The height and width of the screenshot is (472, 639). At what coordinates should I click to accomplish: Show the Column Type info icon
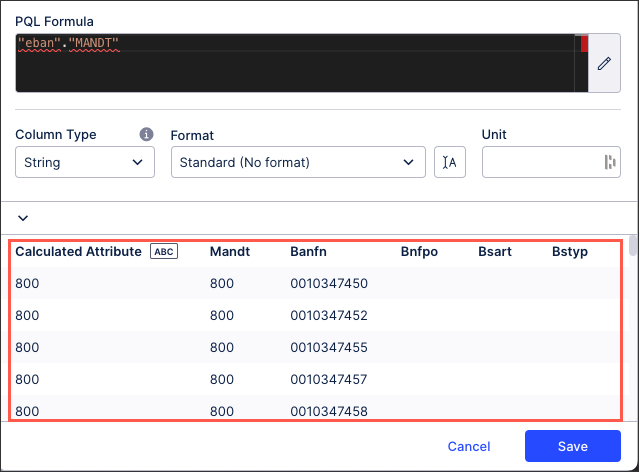click(x=146, y=134)
